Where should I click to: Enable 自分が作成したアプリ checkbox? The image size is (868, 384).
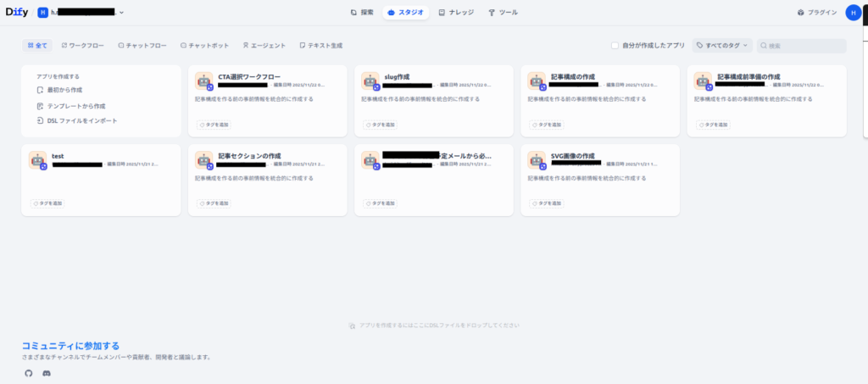coord(615,45)
